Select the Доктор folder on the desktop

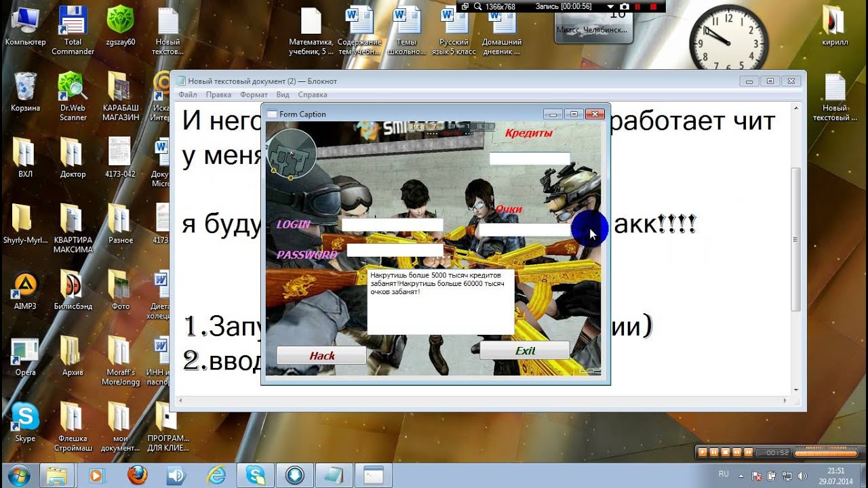(73, 158)
